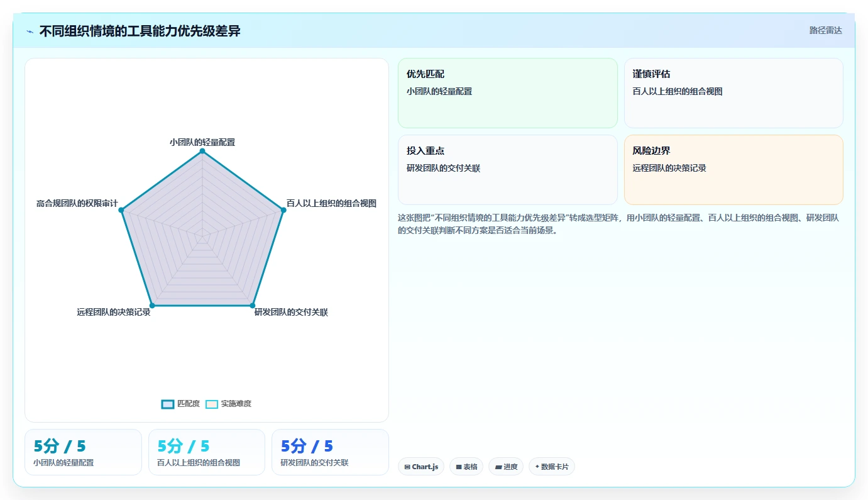Click the stat card for 小团队的轻量配置
The image size is (868, 500).
click(83, 452)
